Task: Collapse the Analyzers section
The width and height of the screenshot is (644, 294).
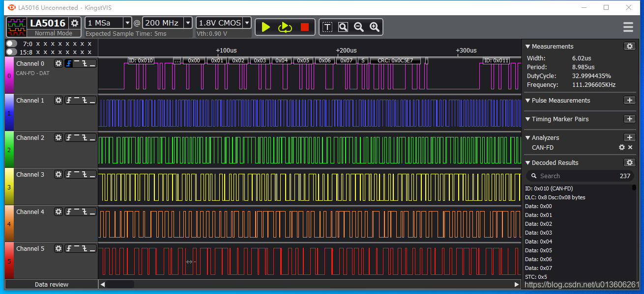Action: (x=527, y=138)
